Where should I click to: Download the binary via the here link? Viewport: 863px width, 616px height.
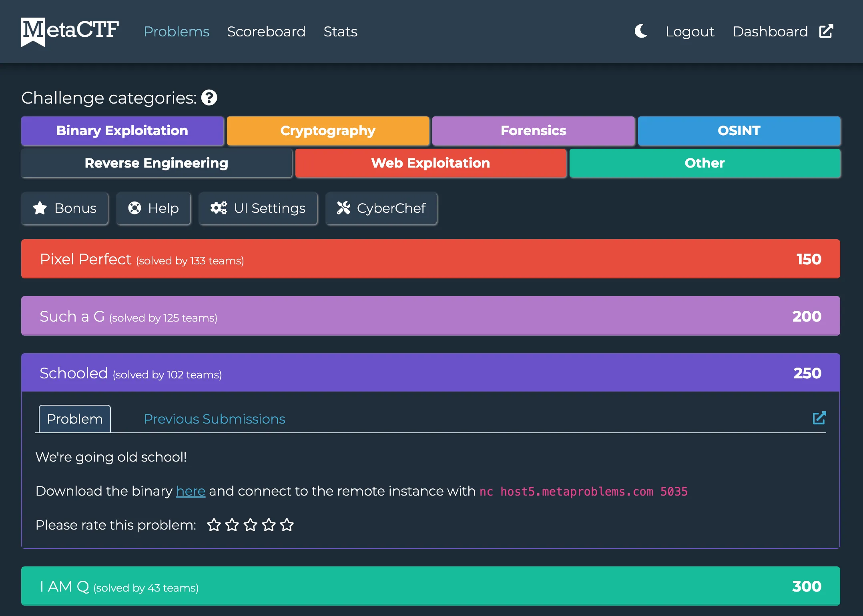(x=191, y=491)
